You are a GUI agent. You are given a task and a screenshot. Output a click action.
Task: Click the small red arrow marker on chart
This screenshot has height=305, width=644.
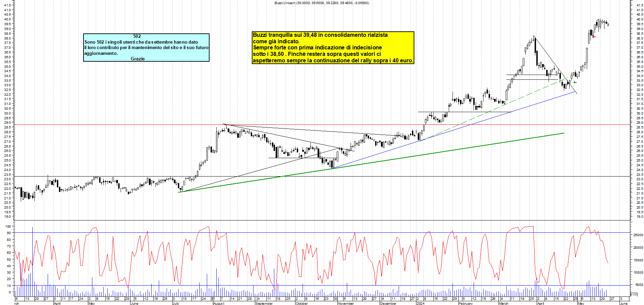(x=594, y=37)
